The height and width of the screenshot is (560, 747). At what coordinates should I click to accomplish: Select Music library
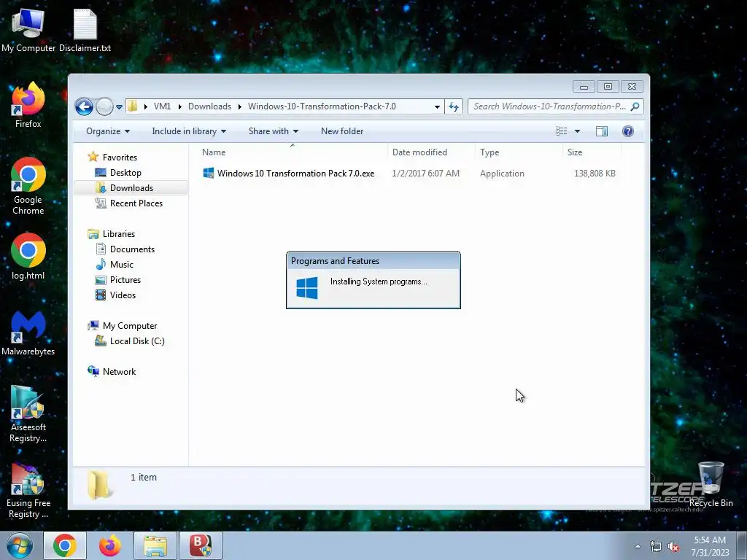(x=122, y=265)
